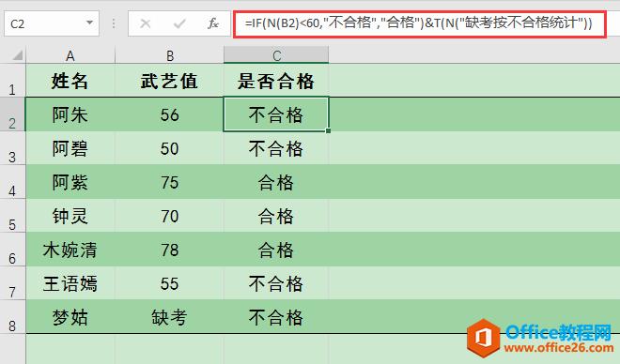Select the cell containing 阿朱
The height and width of the screenshot is (364, 620).
[70, 114]
